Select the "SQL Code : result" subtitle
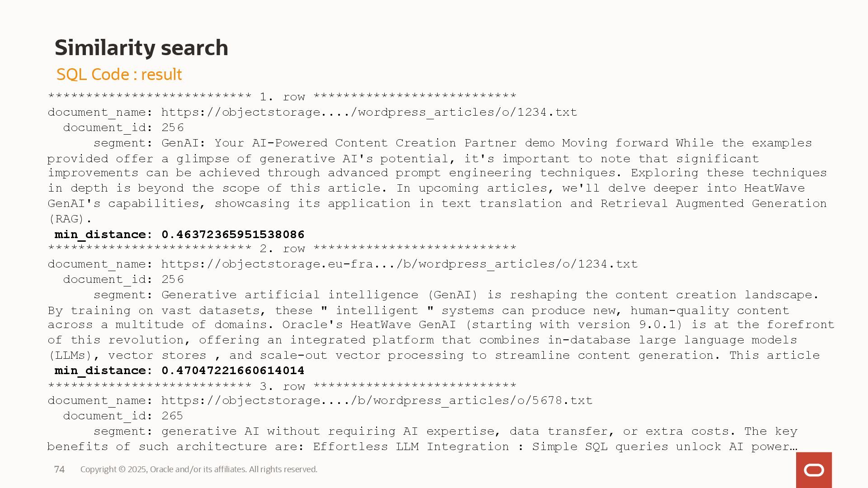The width and height of the screenshot is (868, 488). [119, 75]
